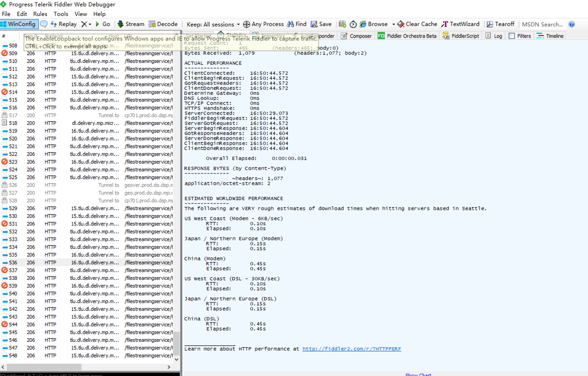Open the Edit menu
Screen dimensions: 588x376
(22, 14)
